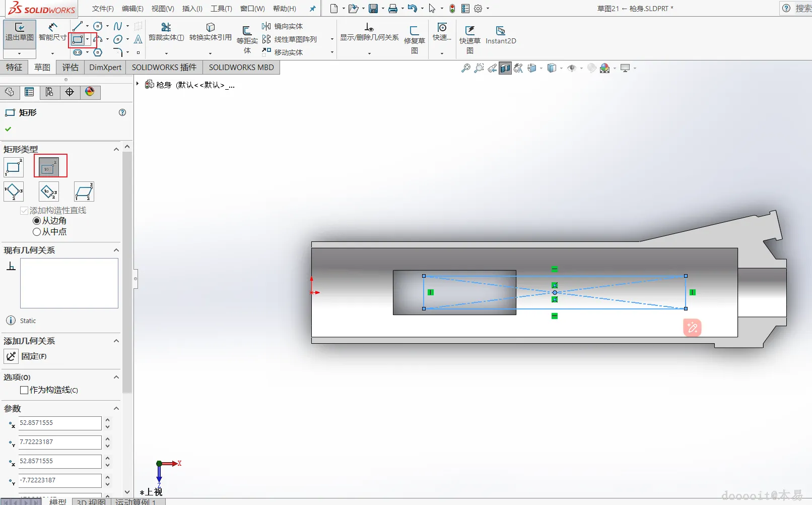Switch to the 特征 tab
812x505 pixels.
[14, 68]
